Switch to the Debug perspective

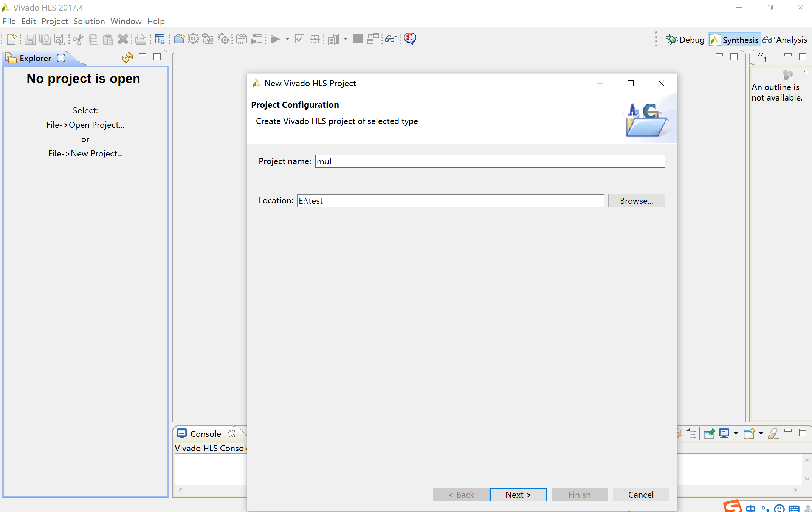click(x=685, y=40)
